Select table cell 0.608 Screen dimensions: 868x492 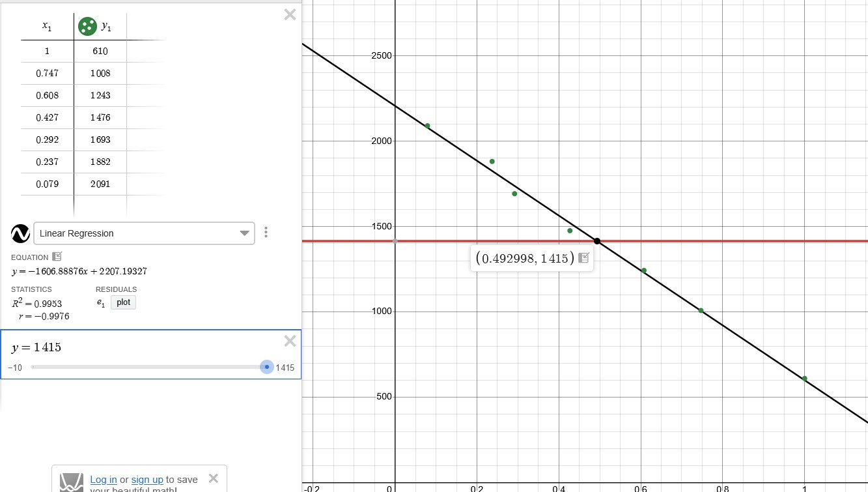click(47, 96)
